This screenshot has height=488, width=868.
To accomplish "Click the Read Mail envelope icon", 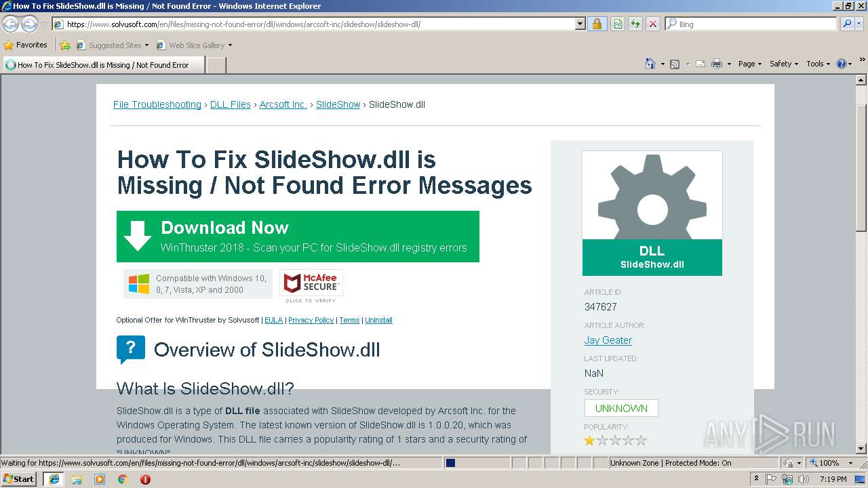I will click(701, 64).
